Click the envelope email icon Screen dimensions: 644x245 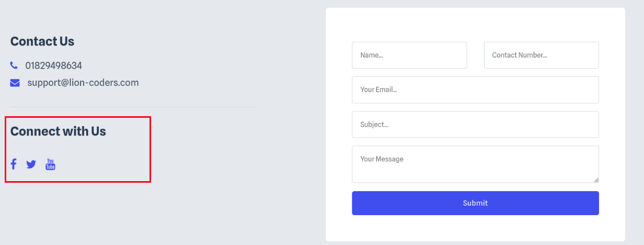click(x=15, y=83)
